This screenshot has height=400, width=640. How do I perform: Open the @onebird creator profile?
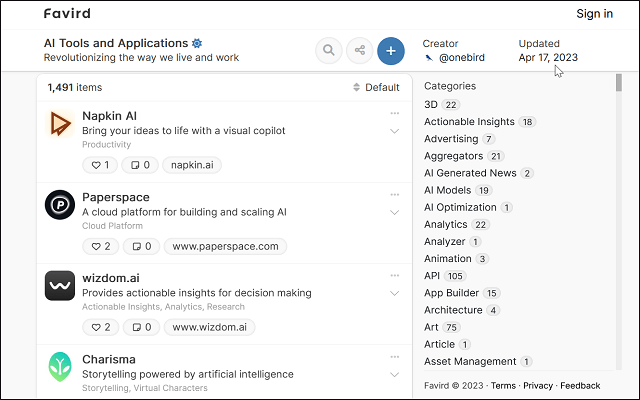pyautogui.click(x=461, y=58)
